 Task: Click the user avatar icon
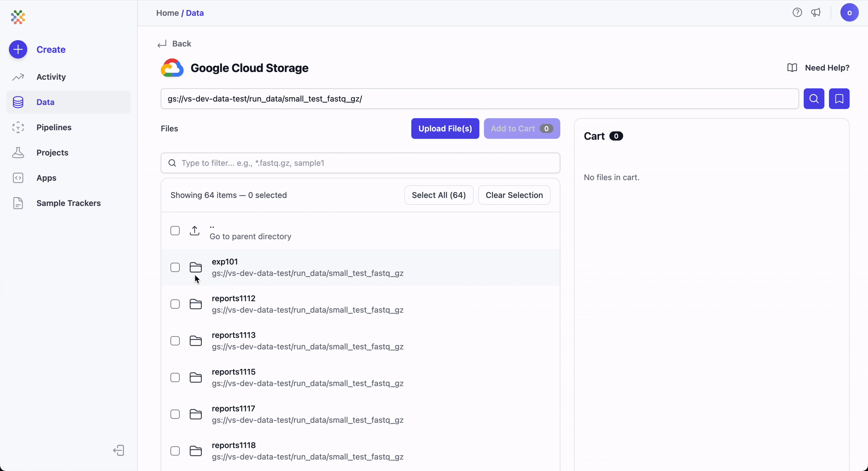coord(849,13)
